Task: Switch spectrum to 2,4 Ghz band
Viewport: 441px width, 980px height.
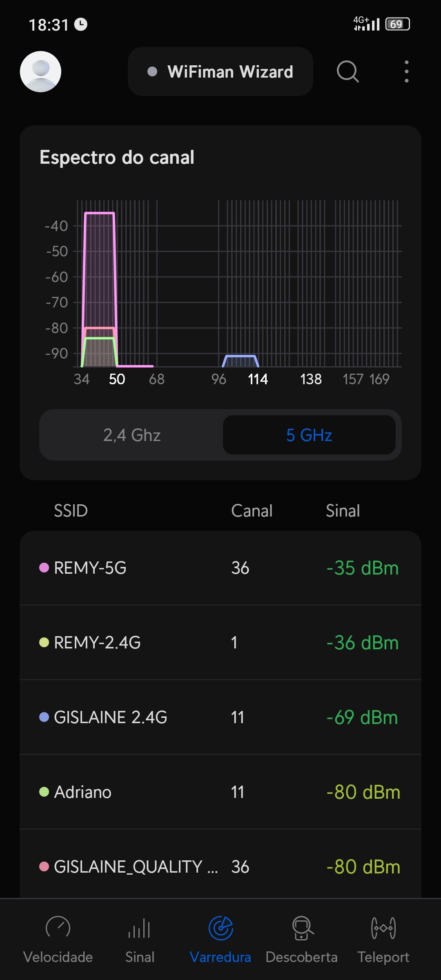Action: click(132, 435)
